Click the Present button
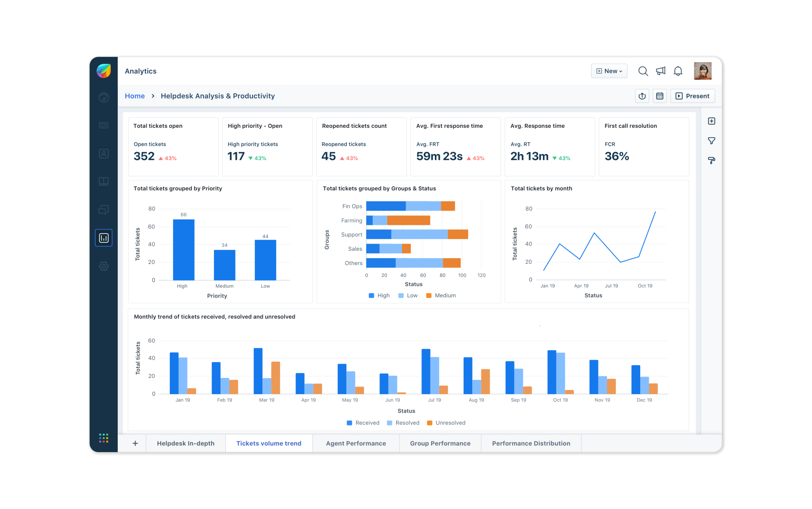This screenshot has height=509, width=812. [x=692, y=96]
